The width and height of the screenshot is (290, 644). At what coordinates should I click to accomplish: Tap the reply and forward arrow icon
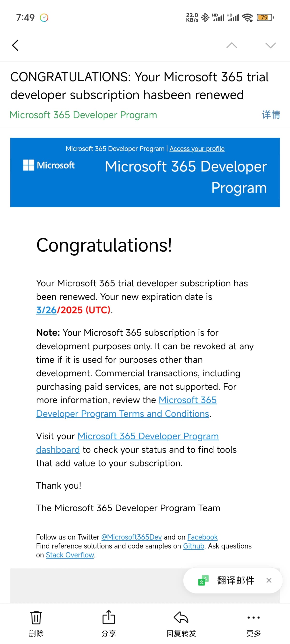(181, 617)
